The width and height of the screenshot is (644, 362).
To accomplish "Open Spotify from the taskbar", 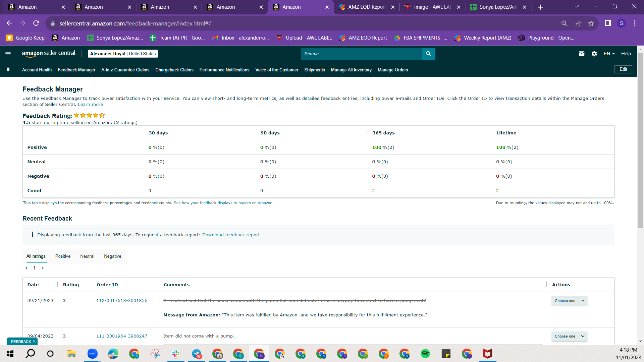I will [425, 354].
